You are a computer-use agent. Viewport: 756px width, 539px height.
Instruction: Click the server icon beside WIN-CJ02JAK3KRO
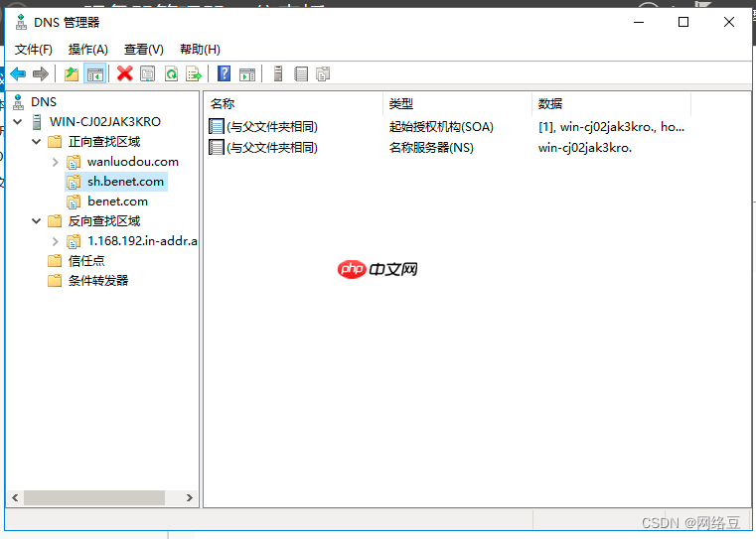click(37, 122)
